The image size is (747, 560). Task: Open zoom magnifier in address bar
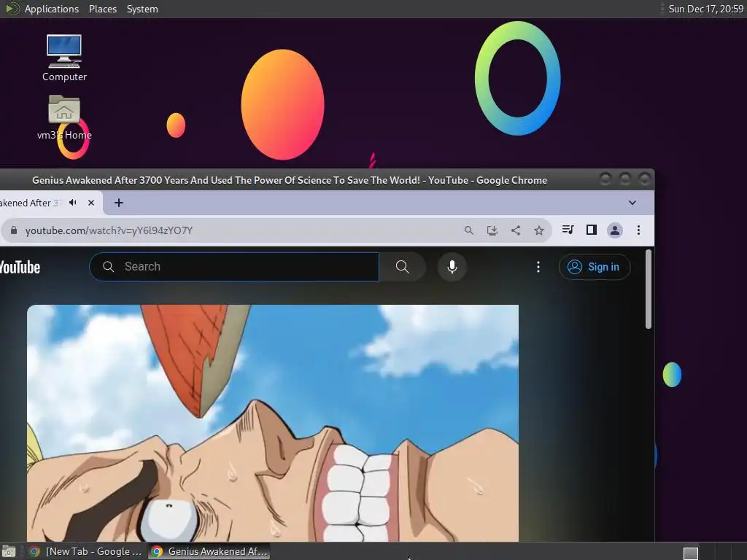(x=469, y=230)
